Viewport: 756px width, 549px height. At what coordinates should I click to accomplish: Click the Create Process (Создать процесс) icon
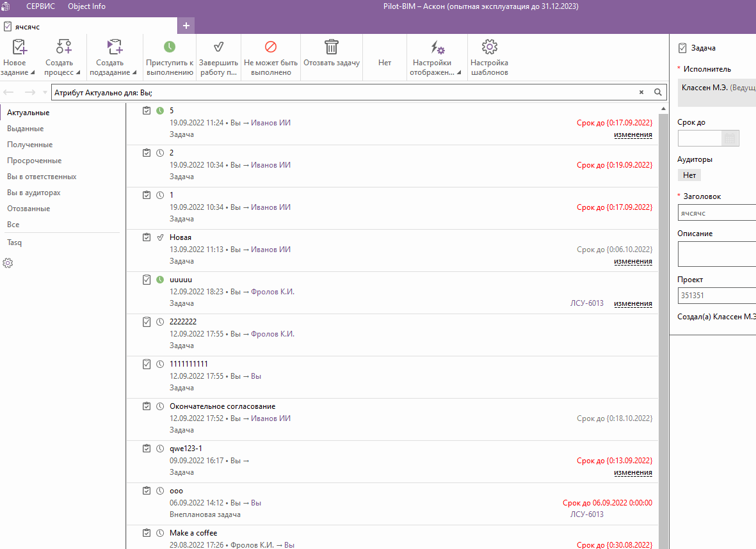(63, 47)
